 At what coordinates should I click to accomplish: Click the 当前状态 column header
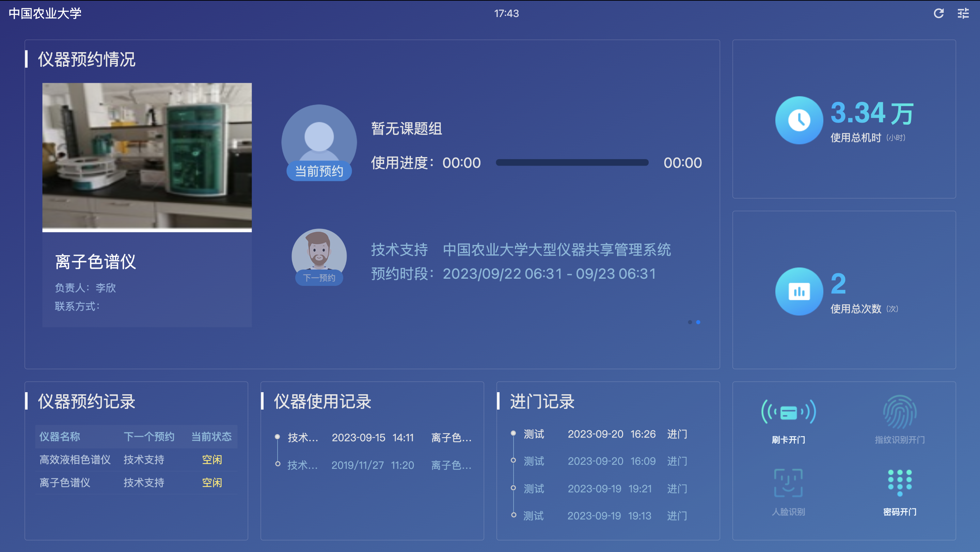click(x=211, y=436)
